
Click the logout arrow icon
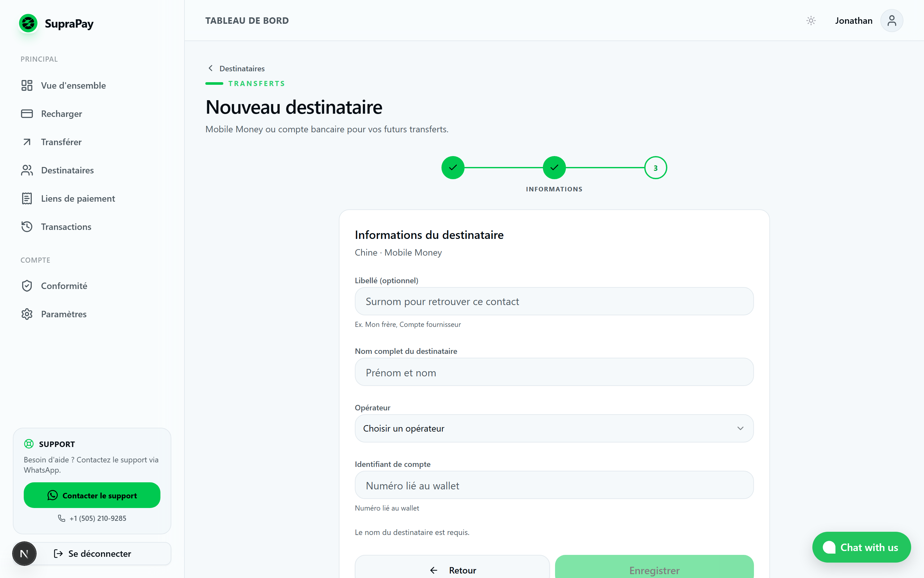click(x=58, y=553)
